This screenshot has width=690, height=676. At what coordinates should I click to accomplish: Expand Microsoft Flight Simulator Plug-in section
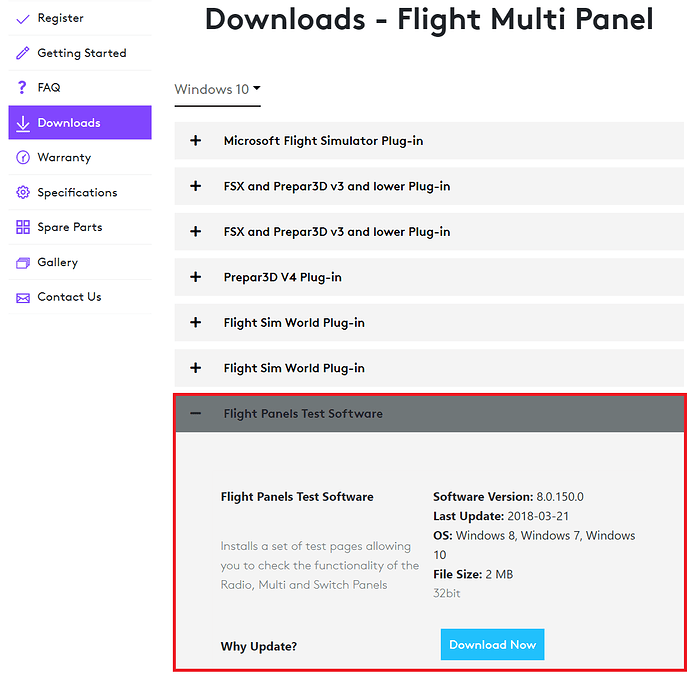coord(429,141)
